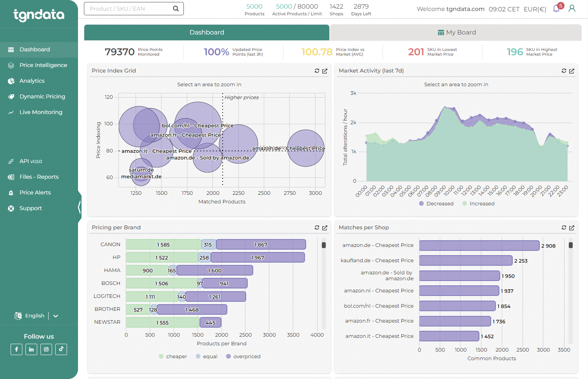Click the NEWSTAR brand label
Viewport: 588px width, 379px height.
[x=107, y=322]
